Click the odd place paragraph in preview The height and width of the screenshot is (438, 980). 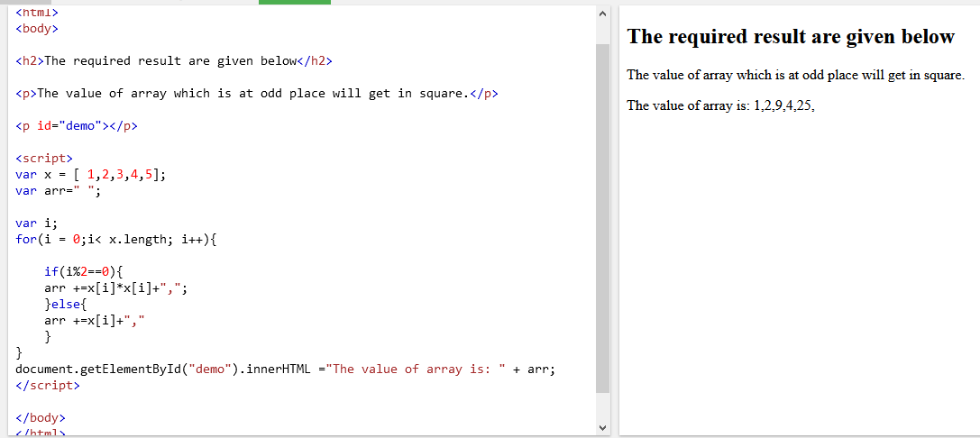(x=795, y=75)
